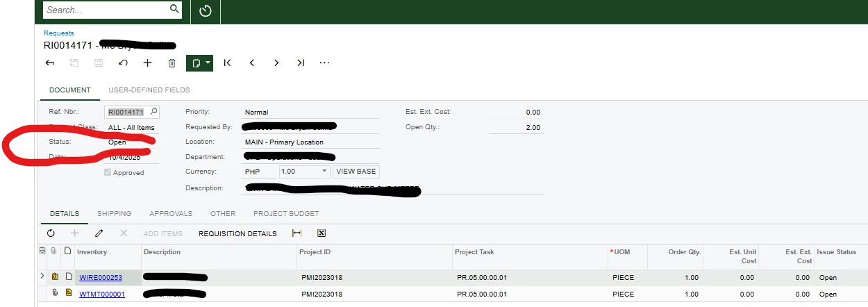
Task: Click the Location field MAIN - Primary Location
Action: (x=311, y=142)
